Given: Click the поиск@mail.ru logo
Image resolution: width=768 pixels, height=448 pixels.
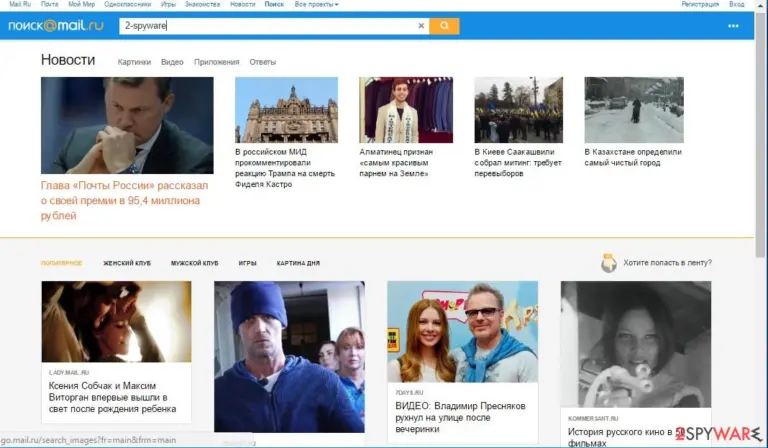Looking at the screenshot, I should (x=56, y=25).
